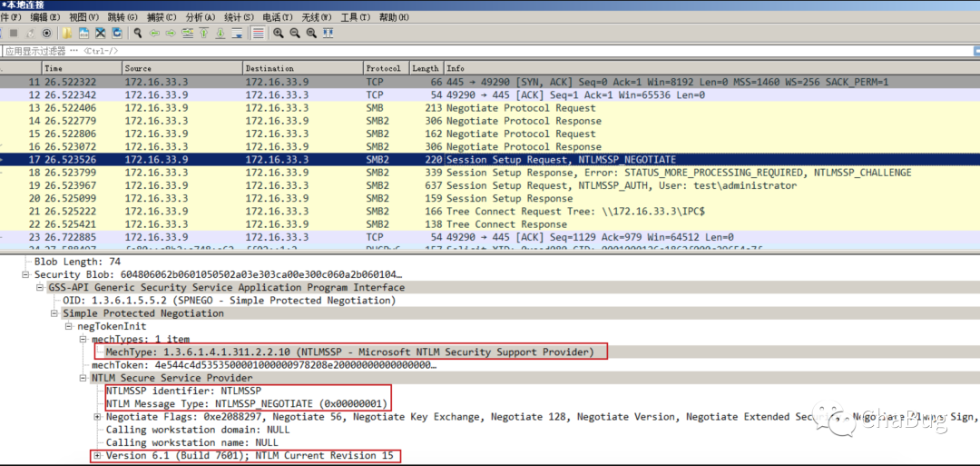Screen dimensions: 980x466
Task: Click the find packet magnifier icon
Action: tap(138, 33)
